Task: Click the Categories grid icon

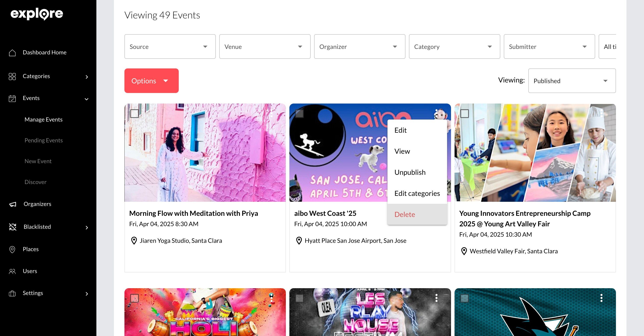Action: [12, 76]
